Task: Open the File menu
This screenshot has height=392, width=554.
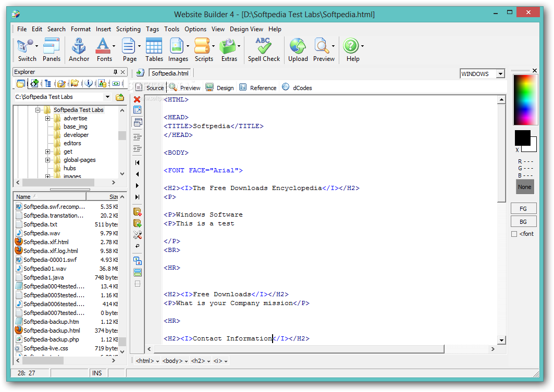Action: pos(22,29)
